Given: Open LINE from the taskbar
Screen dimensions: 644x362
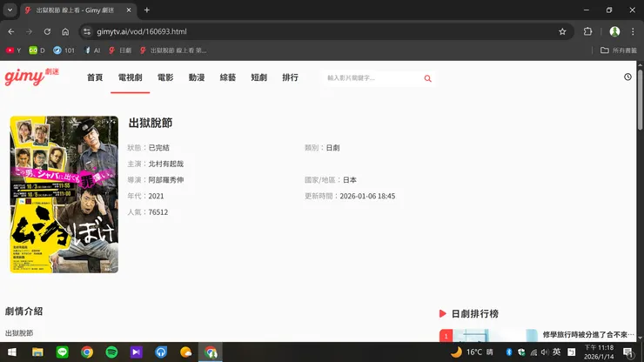Looking at the screenshot, I should coord(62,352).
